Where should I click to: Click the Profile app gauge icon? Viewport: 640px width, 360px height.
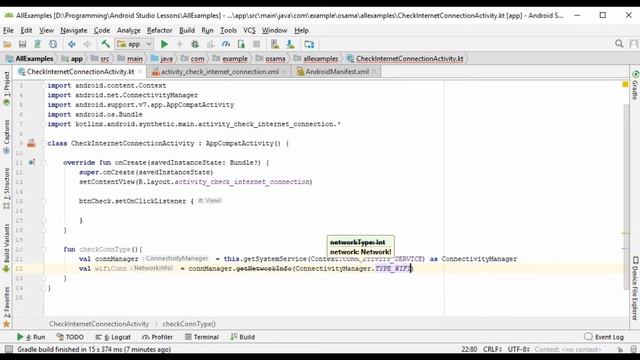(226, 44)
